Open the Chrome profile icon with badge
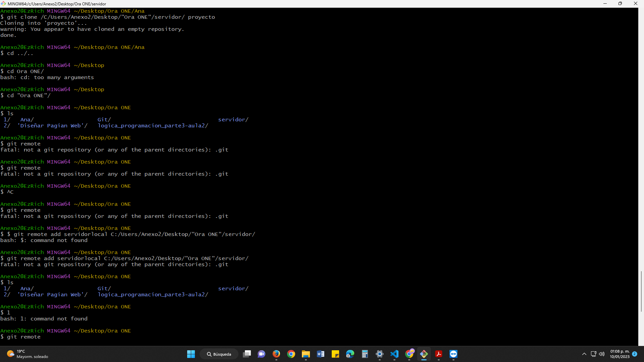 pyautogui.click(x=409, y=354)
